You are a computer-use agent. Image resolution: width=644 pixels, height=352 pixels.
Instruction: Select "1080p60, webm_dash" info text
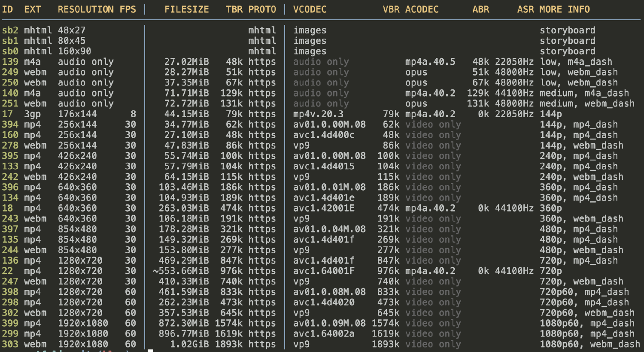(590, 344)
